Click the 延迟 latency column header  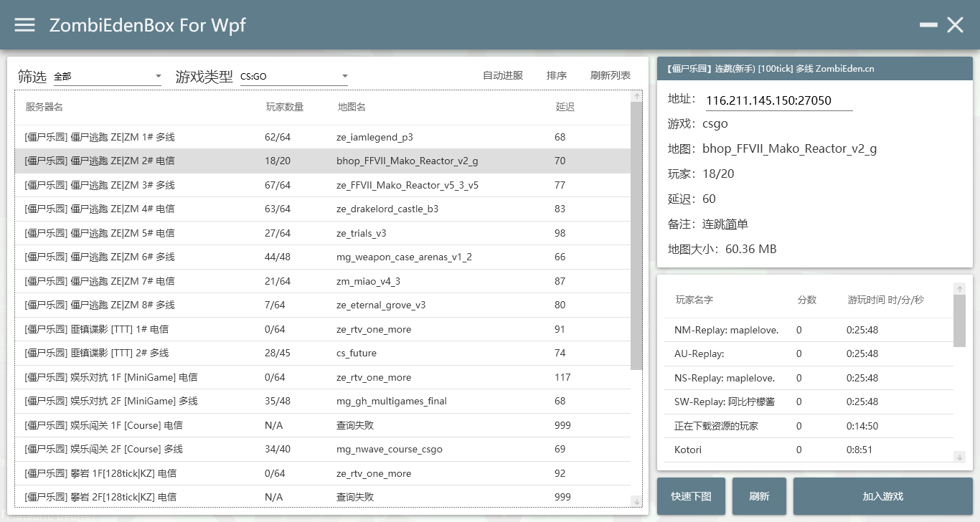(565, 108)
